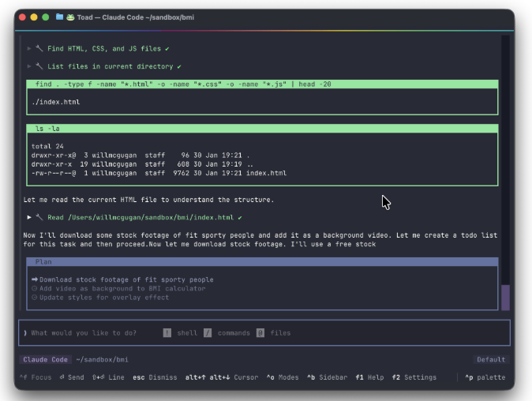Click the commands '/' shortcut badge
532x401 pixels.
[208, 333]
